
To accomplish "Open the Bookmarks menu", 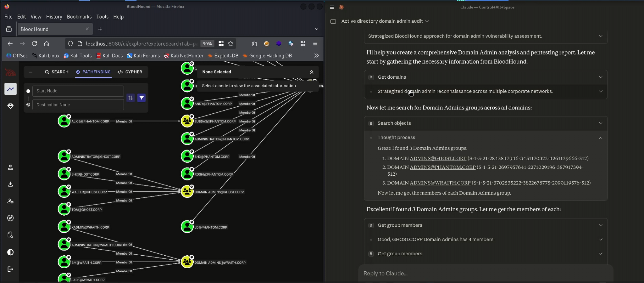I will [x=79, y=17].
